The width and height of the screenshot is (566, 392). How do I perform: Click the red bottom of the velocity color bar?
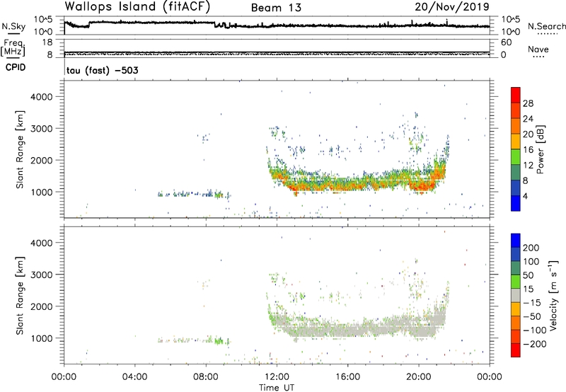pos(516,350)
